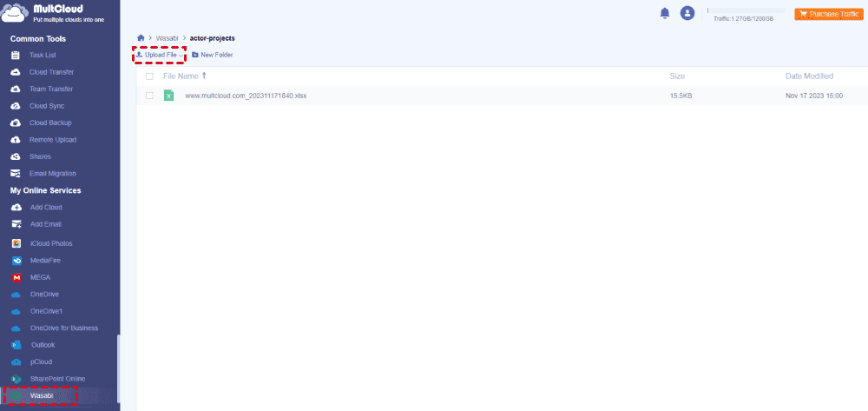Open Email Migration tool
The width and height of the screenshot is (868, 411).
(53, 174)
